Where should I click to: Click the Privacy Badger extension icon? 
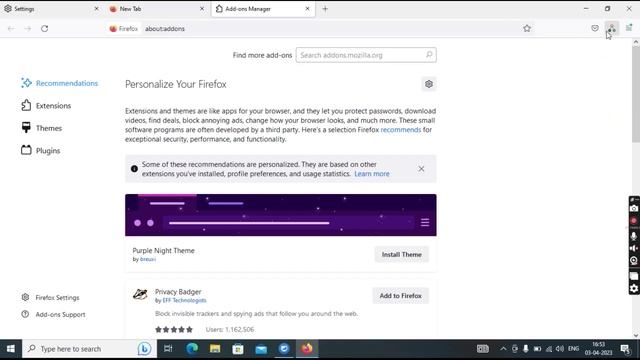[140, 294]
